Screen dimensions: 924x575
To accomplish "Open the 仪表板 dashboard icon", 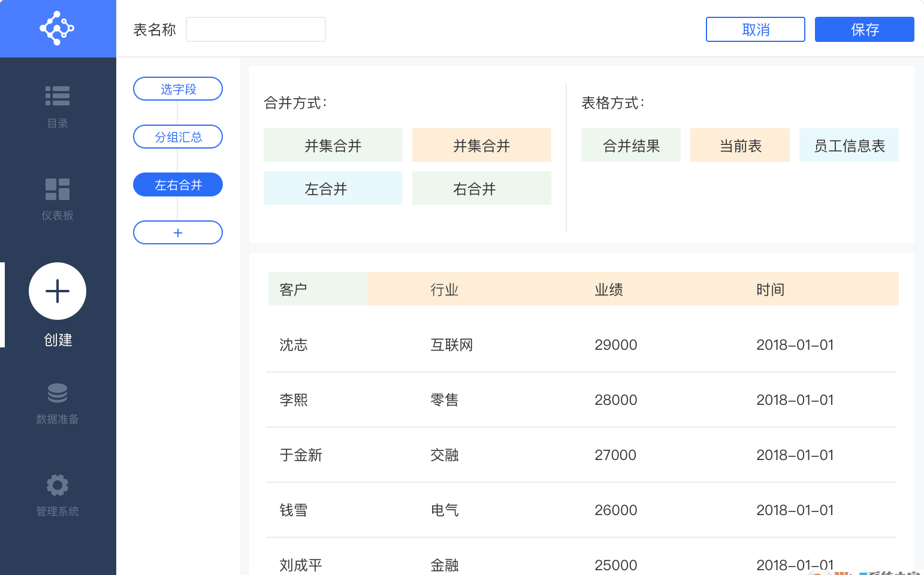I will [58, 189].
